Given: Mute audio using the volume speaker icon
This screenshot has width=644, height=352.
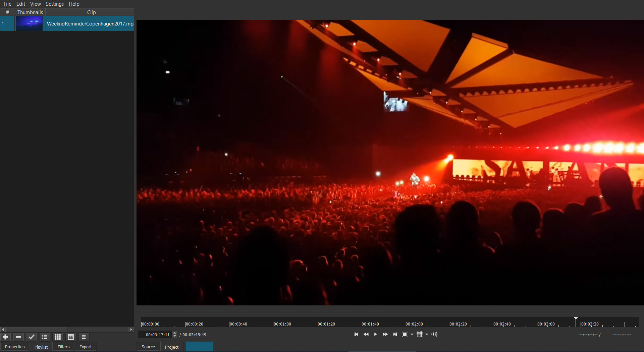Looking at the screenshot, I should [x=434, y=334].
